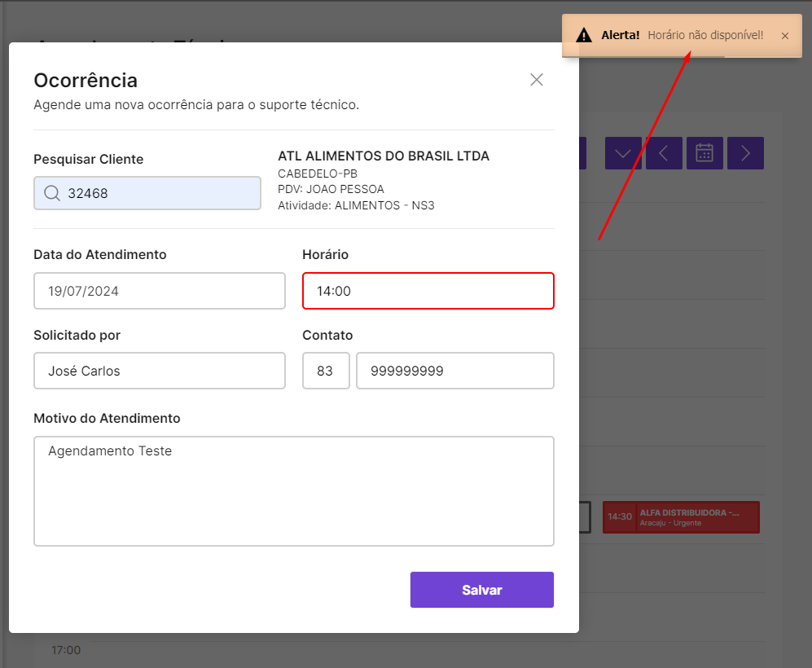Screen dimensions: 812x668
Task: Click the ATL ALIMENTOS DO BRASIL client name
Action: pos(384,156)
